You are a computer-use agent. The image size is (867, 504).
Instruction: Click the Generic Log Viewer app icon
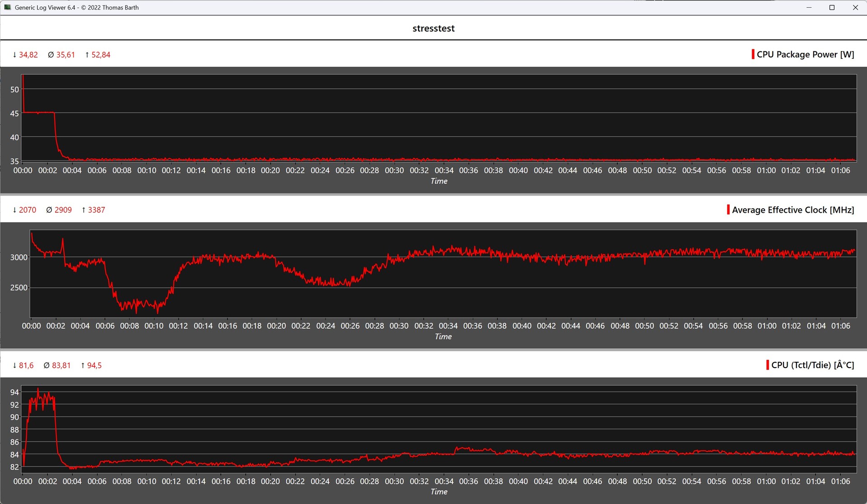pyautogui.click(x=7, y=7)
